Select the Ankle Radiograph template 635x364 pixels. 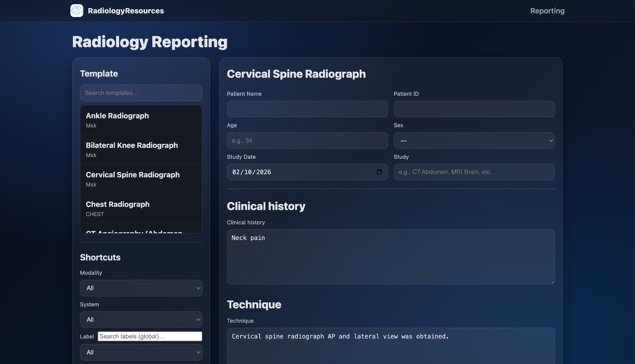141,120
